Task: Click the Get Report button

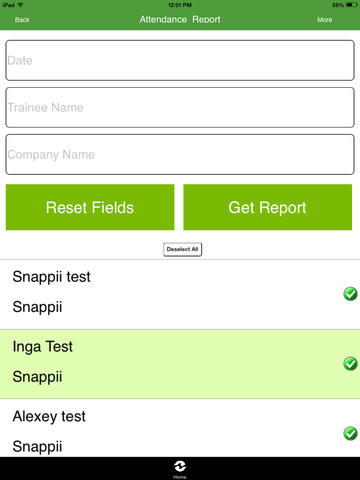Action: pyautogui.click(x=268, y=207)
